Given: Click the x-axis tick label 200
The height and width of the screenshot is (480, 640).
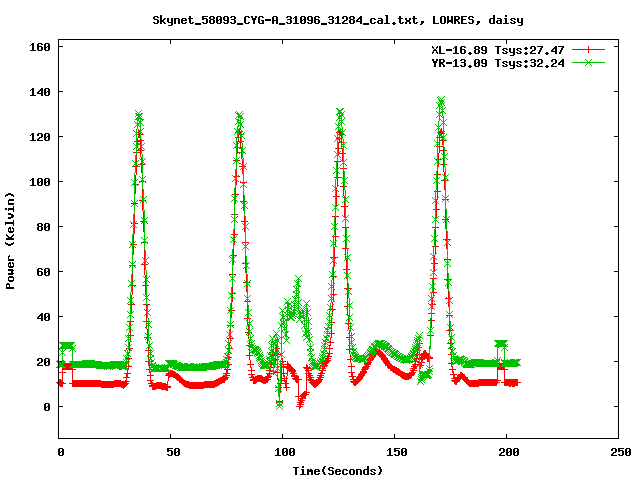Looking at the screenshot, I should pos(509,452).
